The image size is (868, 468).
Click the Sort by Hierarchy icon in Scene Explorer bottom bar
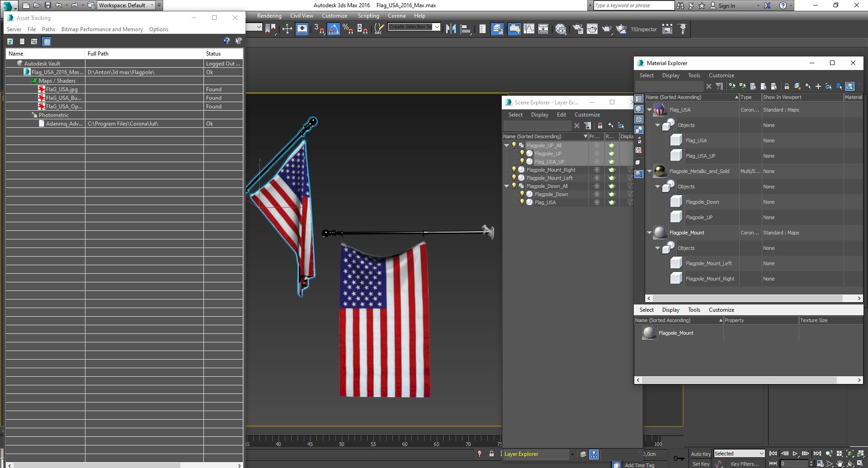pos(594,454)
